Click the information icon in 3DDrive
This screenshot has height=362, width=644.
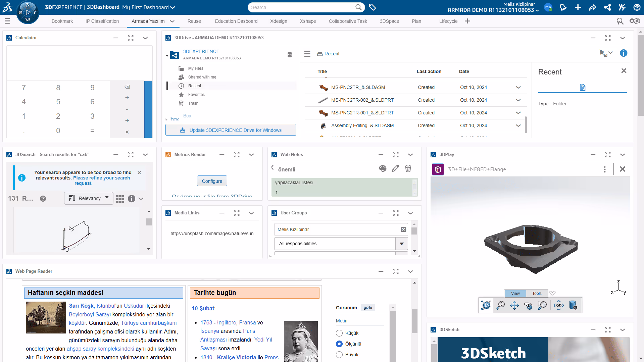coord(624,53)
